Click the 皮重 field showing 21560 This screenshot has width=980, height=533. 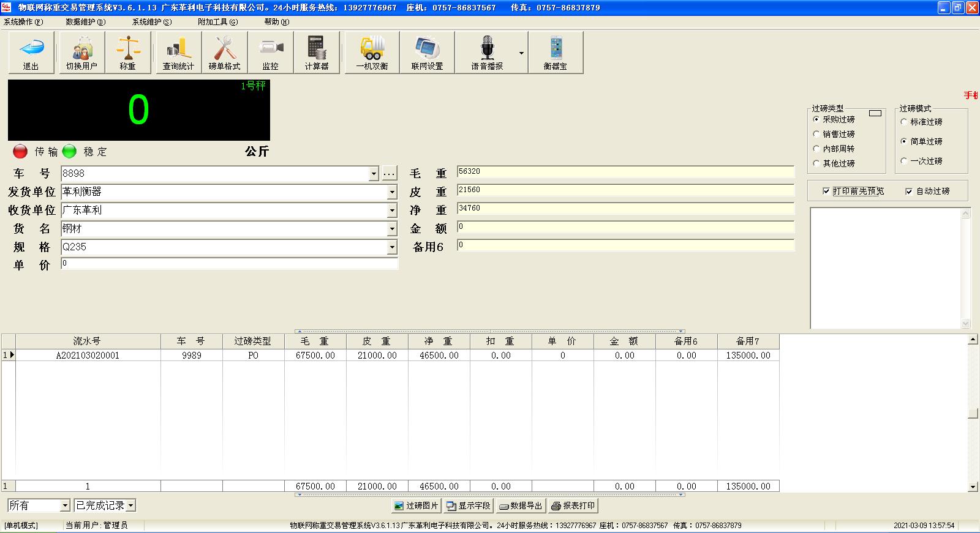[625, 190]
